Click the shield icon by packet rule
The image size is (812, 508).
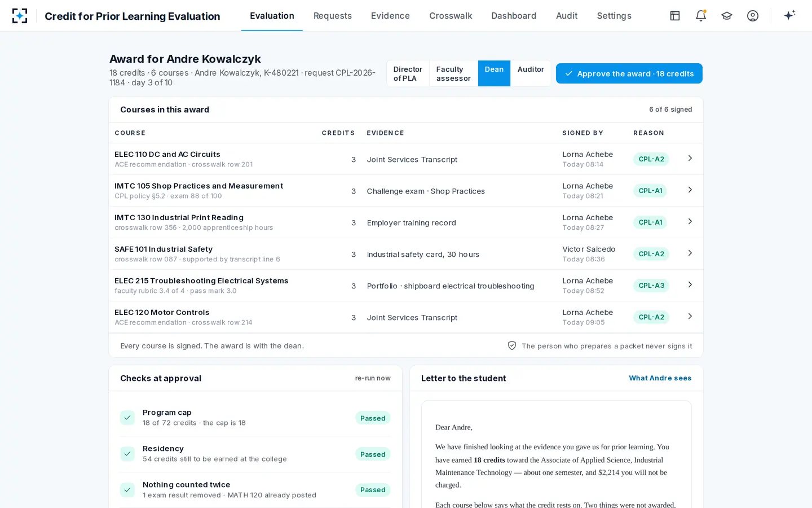point(512,345)
